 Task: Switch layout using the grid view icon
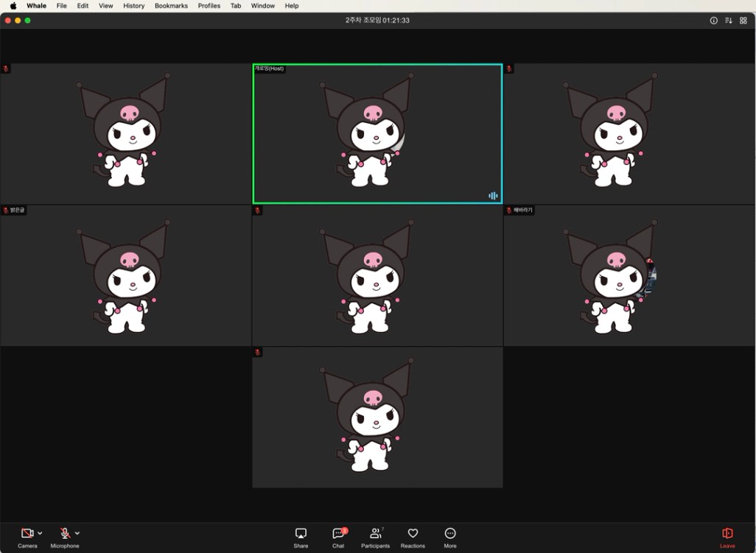743,20
